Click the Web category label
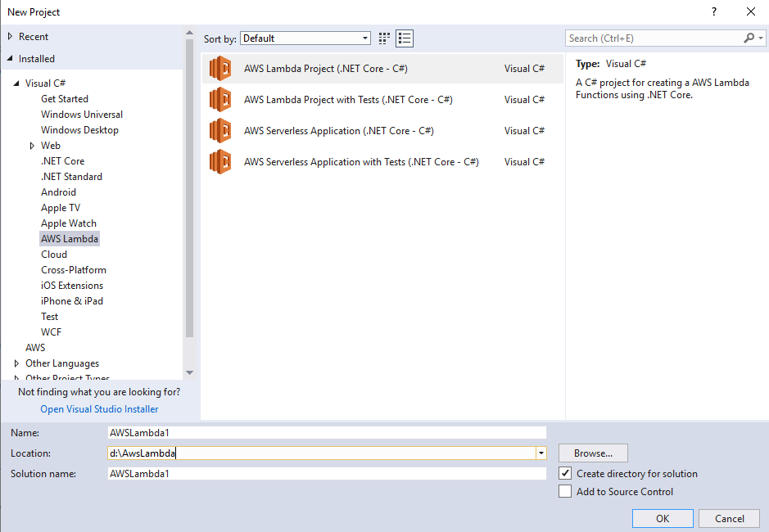 click(x=51, y=146)
